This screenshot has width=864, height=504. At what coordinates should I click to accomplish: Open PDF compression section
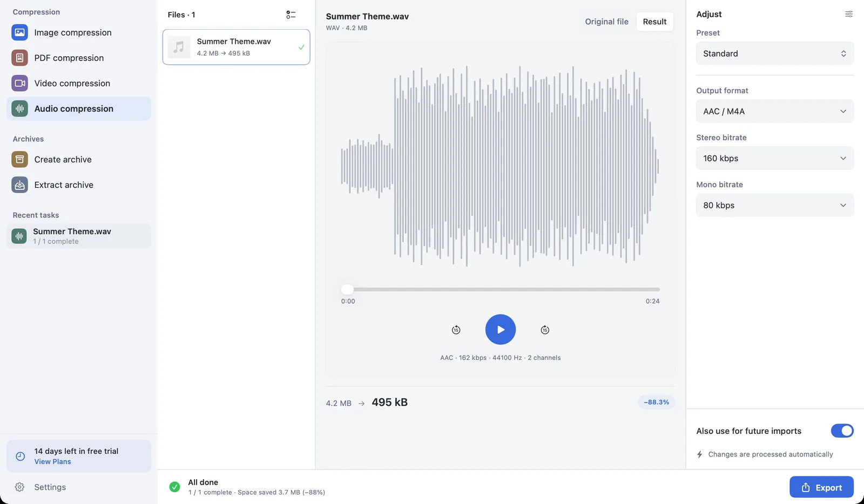(79, 58)
